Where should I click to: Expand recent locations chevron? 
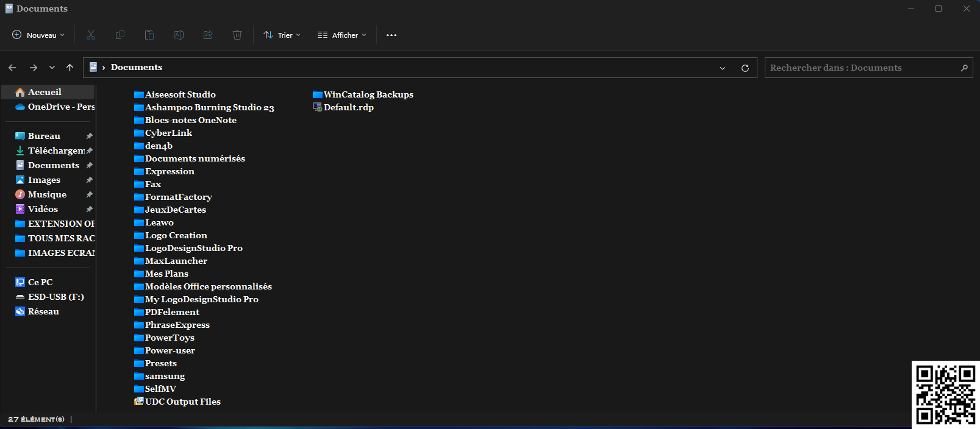click(52, 68)
